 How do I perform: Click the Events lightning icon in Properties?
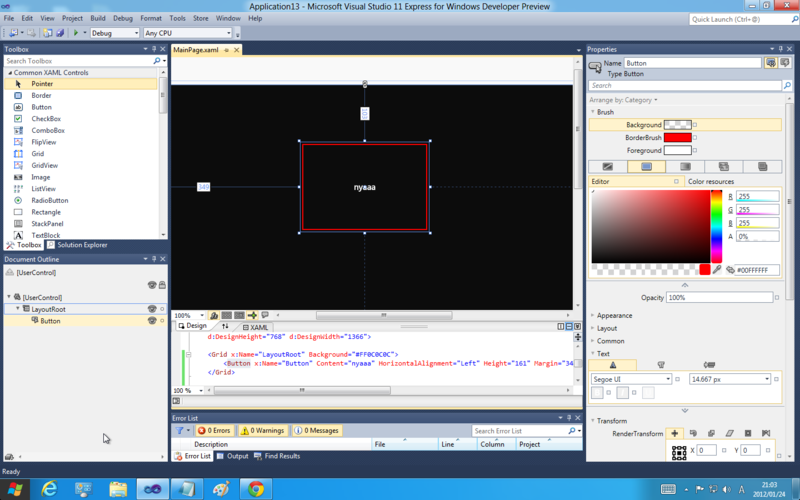[785, 63]
